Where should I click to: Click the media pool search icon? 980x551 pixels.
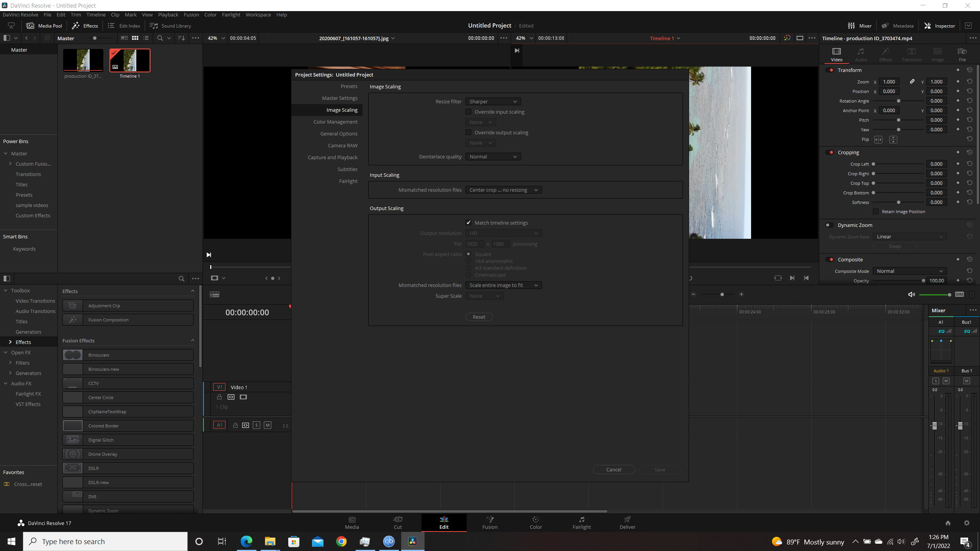(x=160, y=38)
